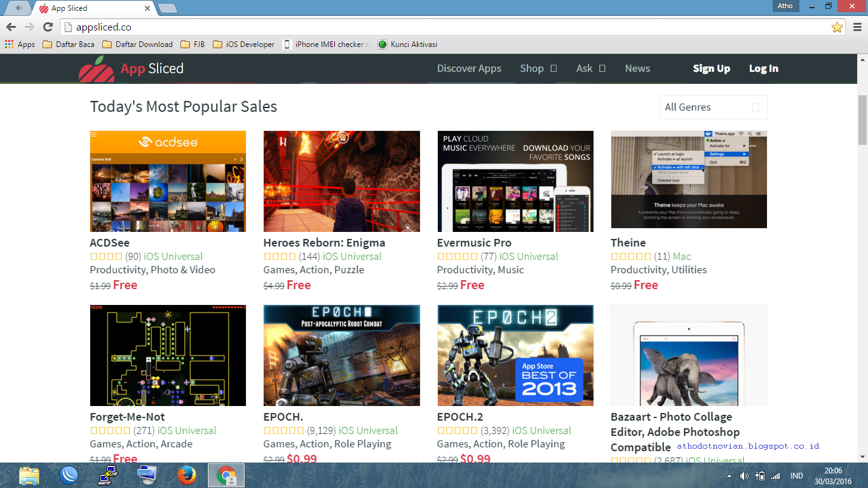Viewport: 868px width, 488px height.
Task: Open the iPhone IMEI checker bookmark
Action: pos(325,44)
